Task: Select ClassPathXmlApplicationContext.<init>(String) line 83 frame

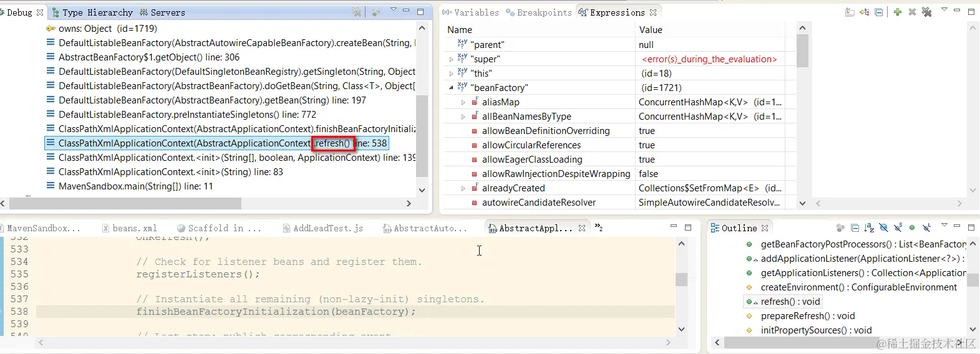Action: tap(165, 172)
